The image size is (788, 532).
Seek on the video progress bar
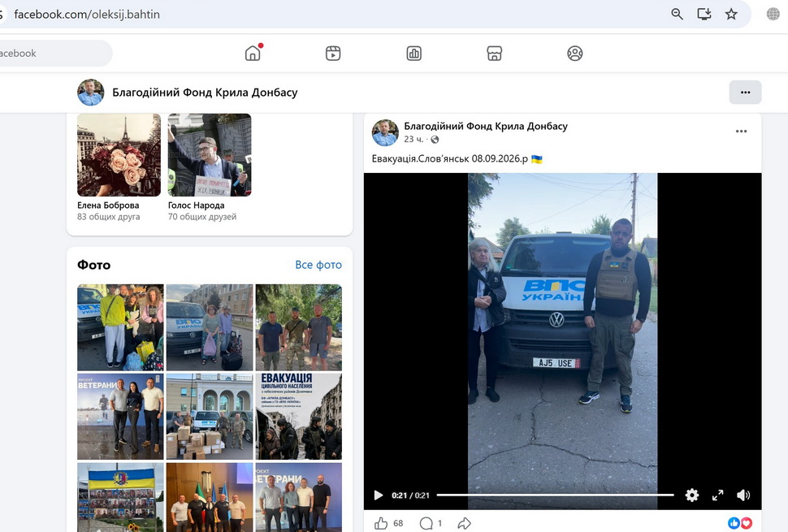click(x=555, y=495)
